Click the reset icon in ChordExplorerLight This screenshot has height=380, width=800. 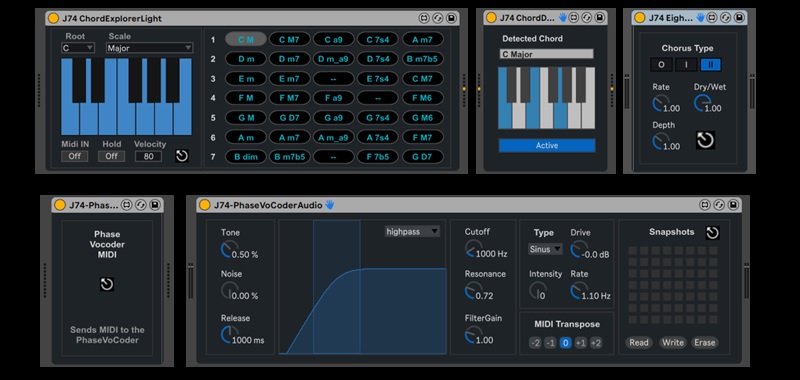pos(182,156)
